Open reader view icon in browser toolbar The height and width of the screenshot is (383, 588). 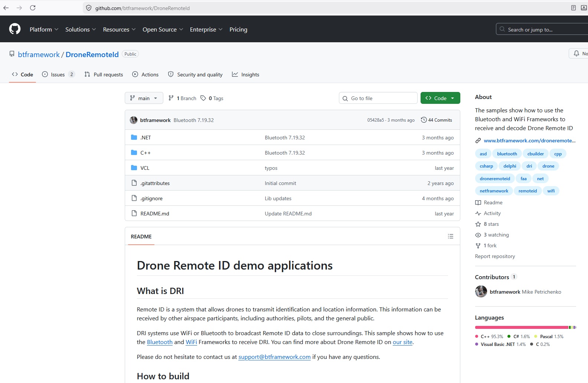point(574,8)
